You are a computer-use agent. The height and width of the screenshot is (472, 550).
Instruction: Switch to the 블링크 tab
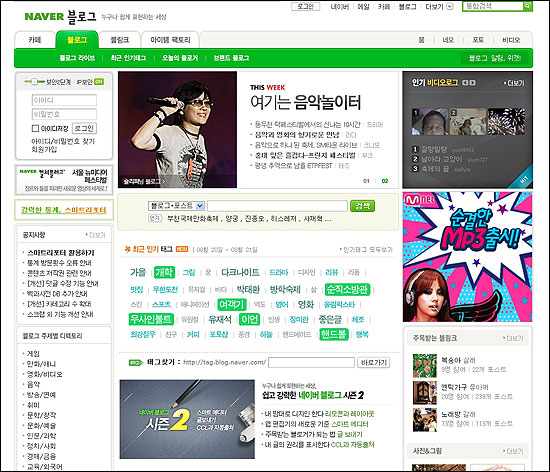120,40
